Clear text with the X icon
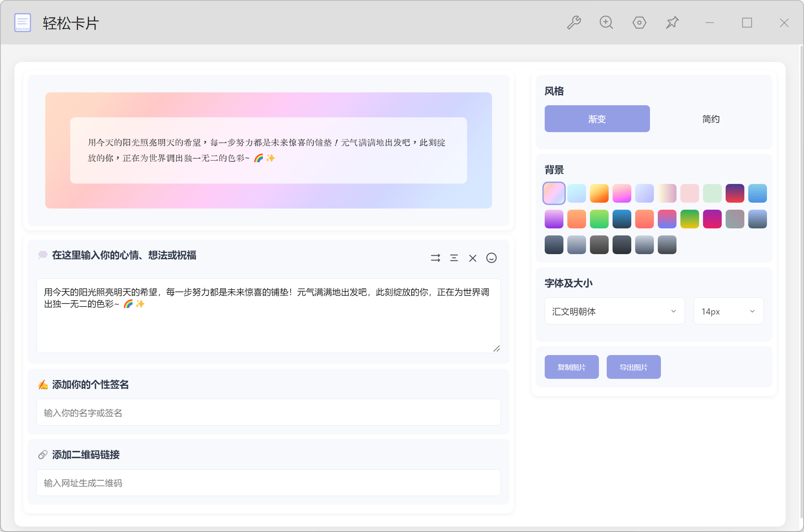804x532 pixels. coord(473,258)
